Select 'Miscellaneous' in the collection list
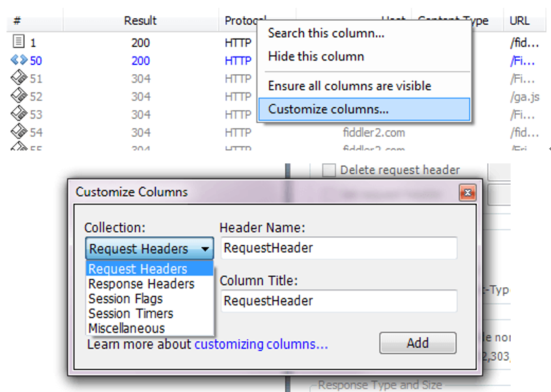Image resolution: width=551 pixels, height=392 pixels. (x=149, y=328)
